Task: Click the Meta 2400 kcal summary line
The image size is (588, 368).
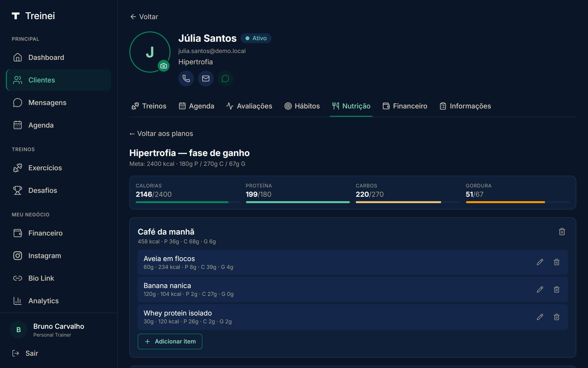Action: 187,164
